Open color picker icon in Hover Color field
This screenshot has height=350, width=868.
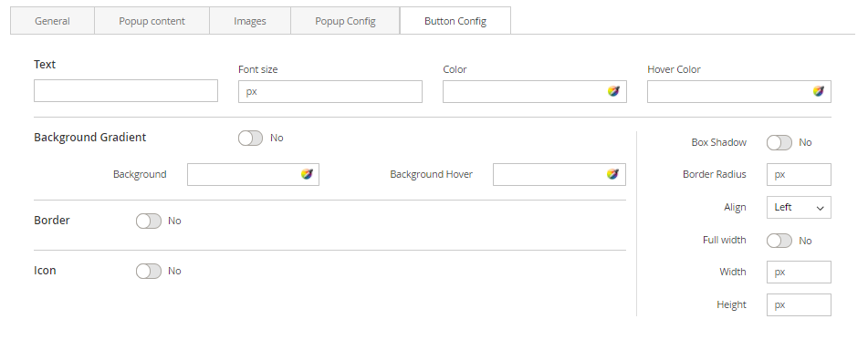point(818,91)
